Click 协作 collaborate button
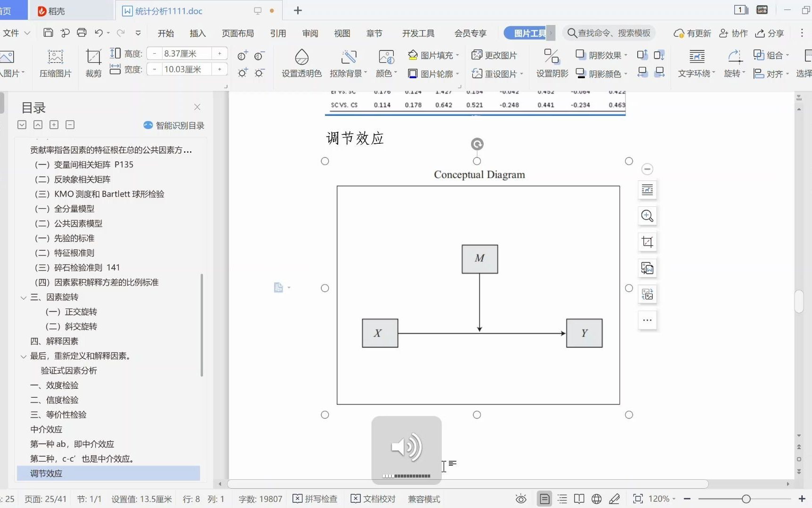Screen dimensions: 812x508 733,33
